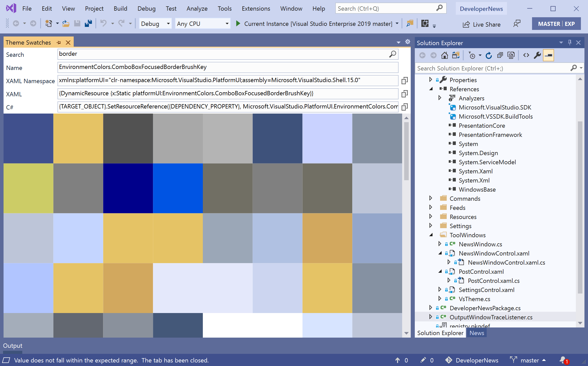Click the copy XAML snippet icon
The width and height of the screenshot is (588, 366).
click(403, 94)
